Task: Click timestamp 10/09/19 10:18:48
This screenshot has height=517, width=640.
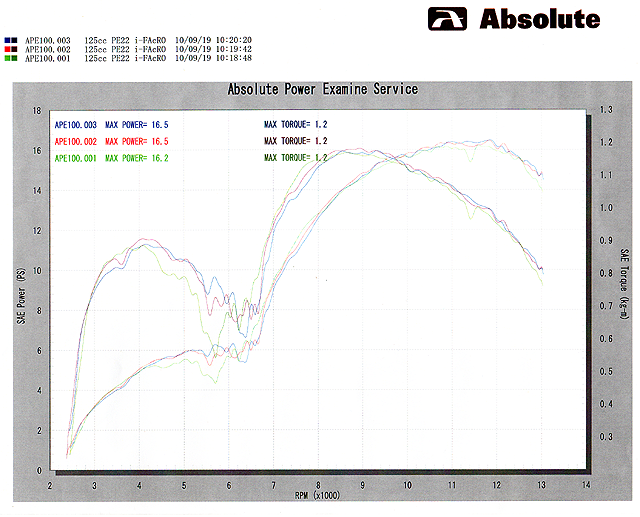Action: tap(213, 58)
